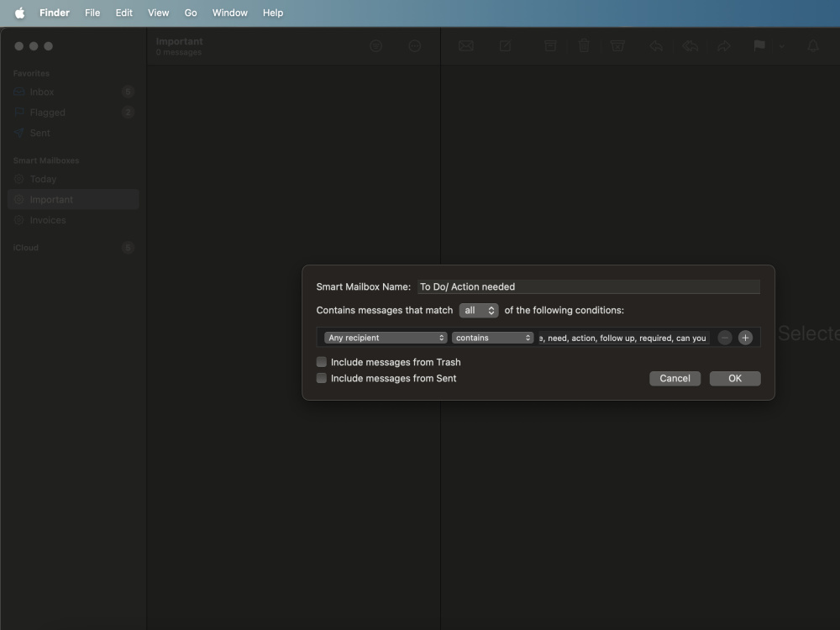Open the 'contains' operator dropdown
The height and width of the screenshot is (630, 840).
pyautogui.click(x=492, y=338)
